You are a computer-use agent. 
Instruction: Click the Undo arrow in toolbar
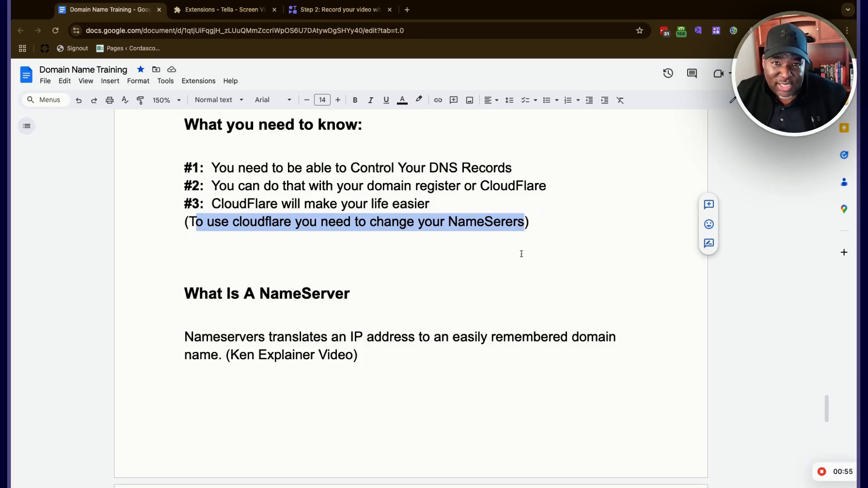pyautogui.click(x=79, y=100)
